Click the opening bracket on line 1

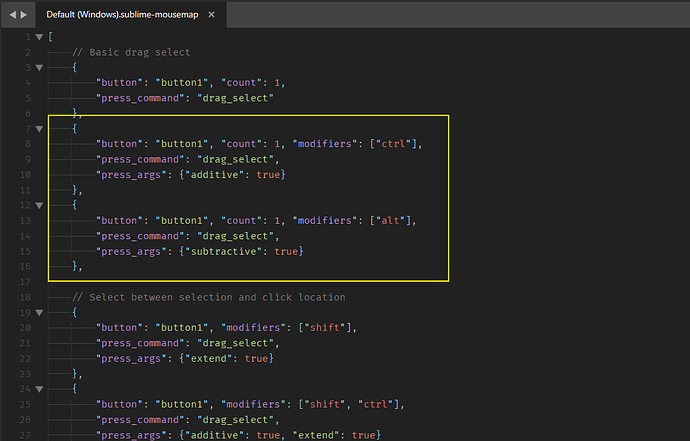pyautogui.click(x=51, y=37)
